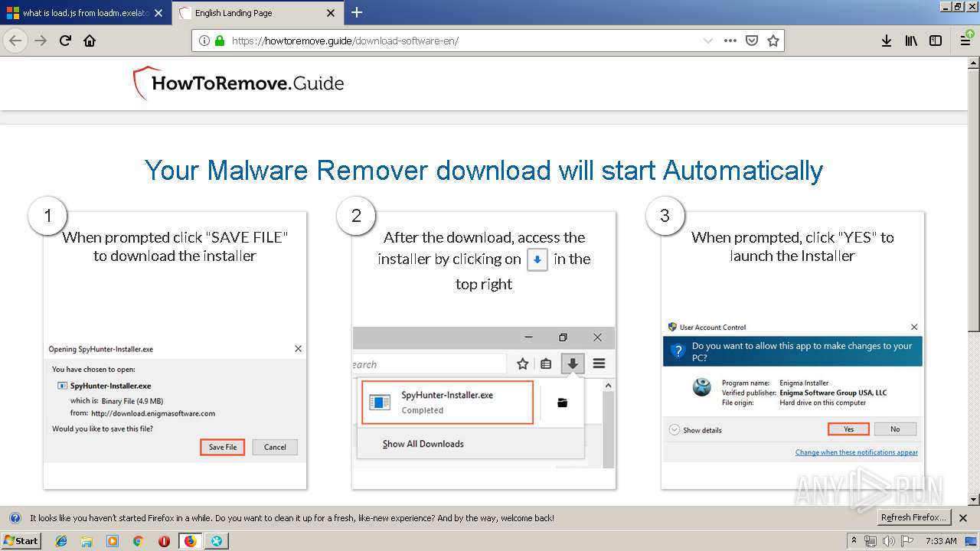Open the Library menu
This screenshot has height=551, width=980.
(911, 41)
